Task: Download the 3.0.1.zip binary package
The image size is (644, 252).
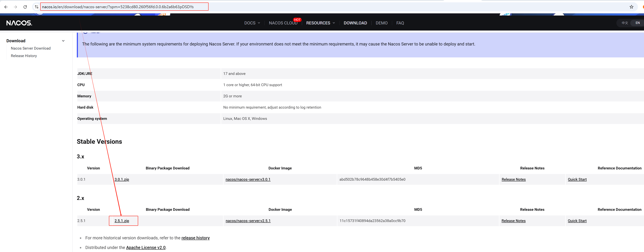Action: click(x=122, y=179)
